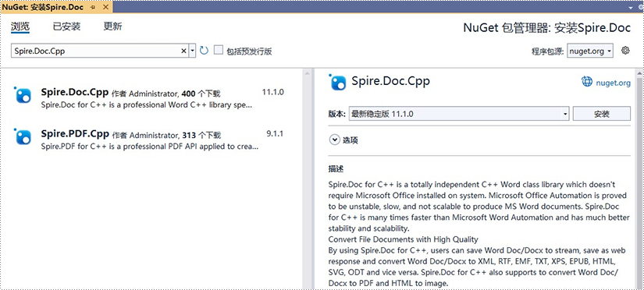
Task: Open the 更新 tab
Action: click(x=112, y=27)
